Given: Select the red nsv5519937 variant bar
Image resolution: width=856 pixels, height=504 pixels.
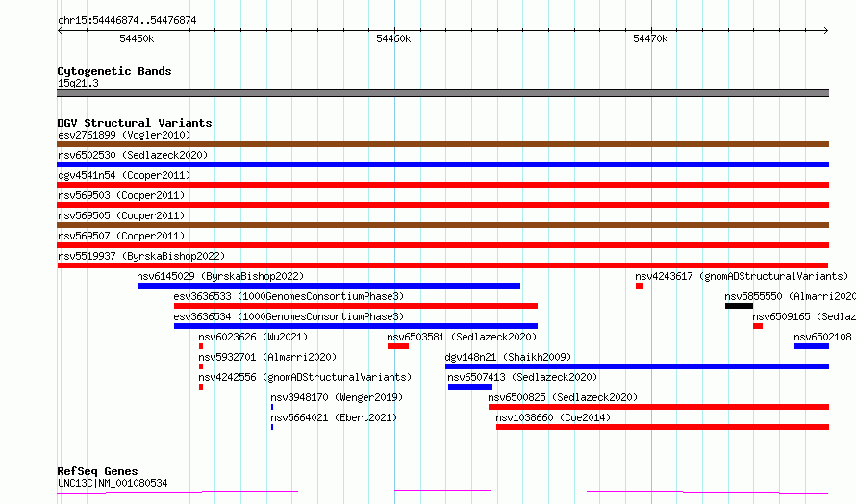Looking at the screenshot, I should 442,265.
